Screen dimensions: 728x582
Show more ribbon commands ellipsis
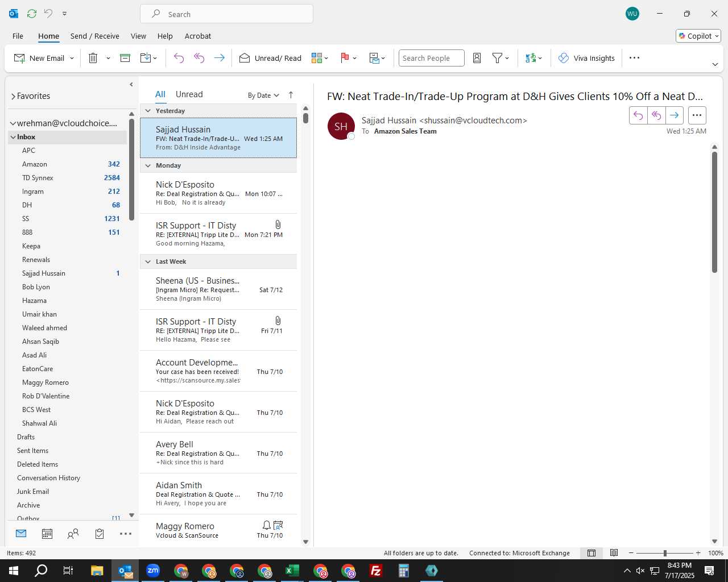click(x=635, y=58)
